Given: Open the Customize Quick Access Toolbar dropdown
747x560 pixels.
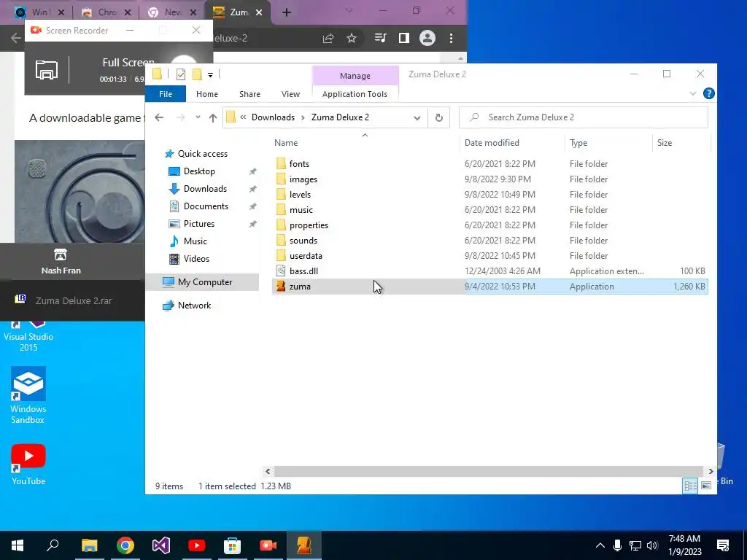Looking at the screenshot, I should point(210,74).
